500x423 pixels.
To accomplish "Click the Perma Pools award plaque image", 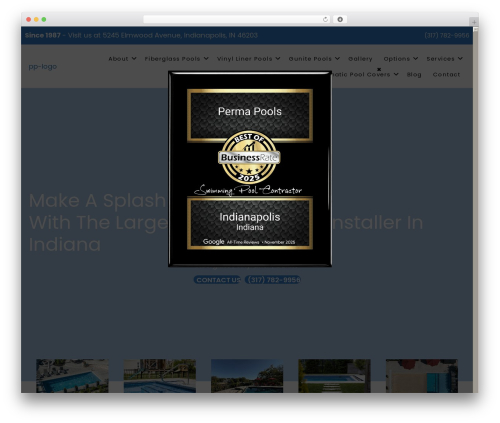I will coord(250,169).
